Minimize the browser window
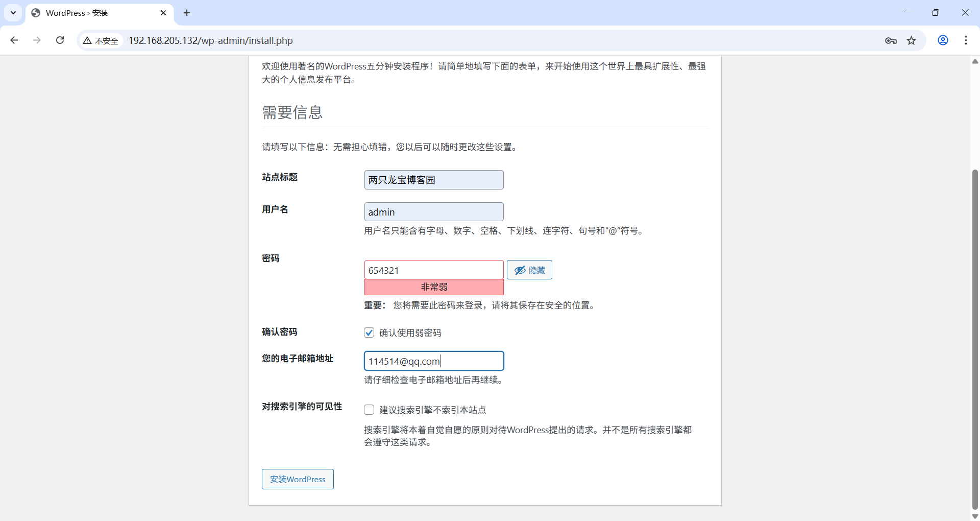Screen dimensions: 980x521 point(907,13)
